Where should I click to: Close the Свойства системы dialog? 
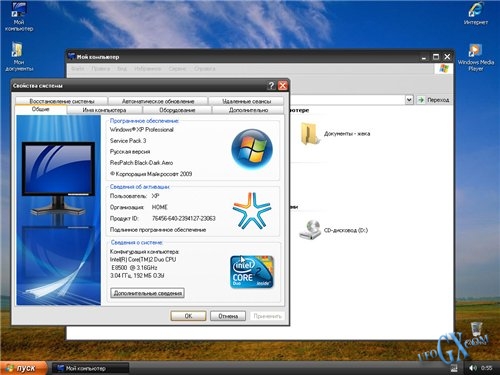(x=283, y=86)
